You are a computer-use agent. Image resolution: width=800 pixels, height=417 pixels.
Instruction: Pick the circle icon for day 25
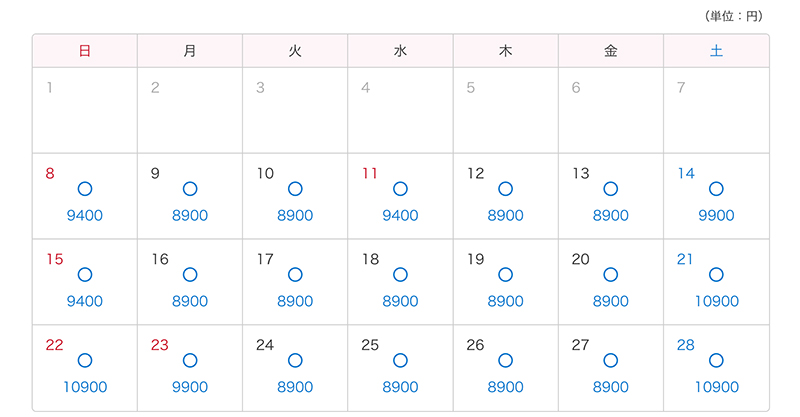click(x=400, y=360)
